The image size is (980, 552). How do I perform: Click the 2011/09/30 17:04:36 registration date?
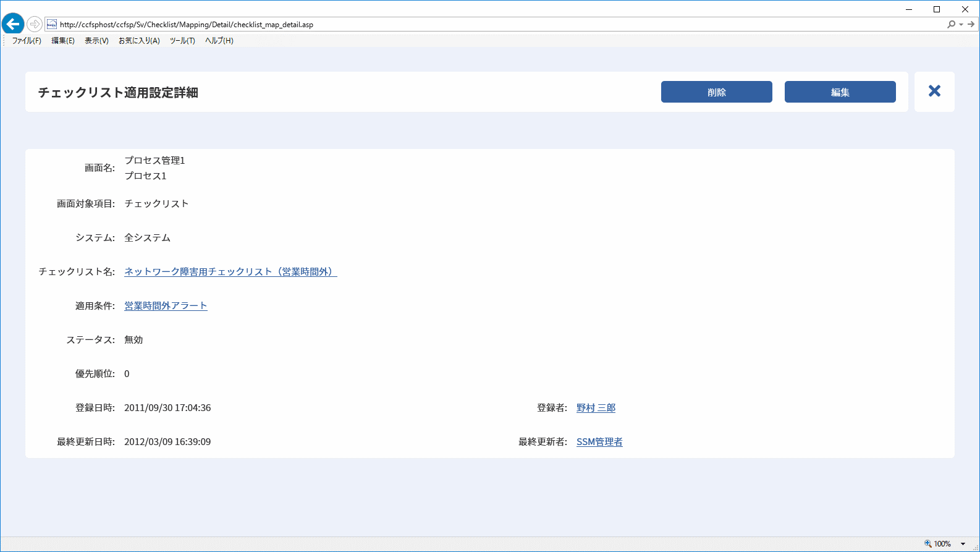coord(167,407)
